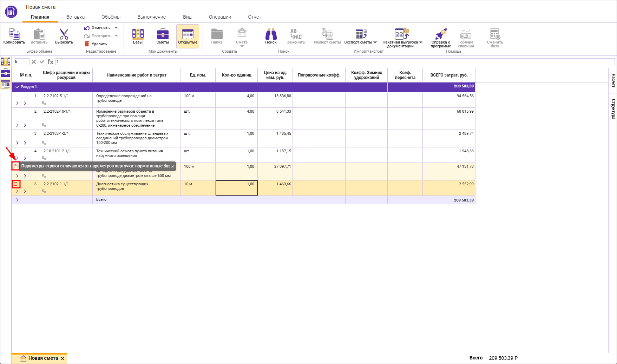The width and height of the screenshot is (617, 364).
Task: Open Справка о программе rocket icon
Action: pos(441,34)
